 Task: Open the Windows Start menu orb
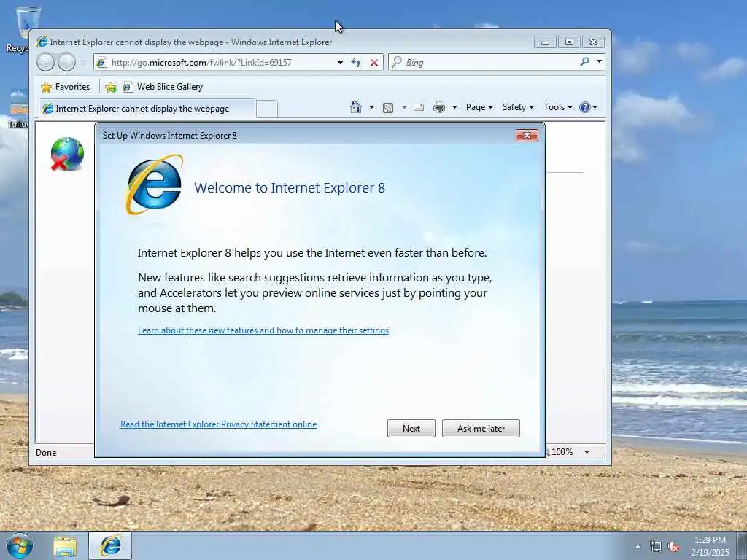20,545
